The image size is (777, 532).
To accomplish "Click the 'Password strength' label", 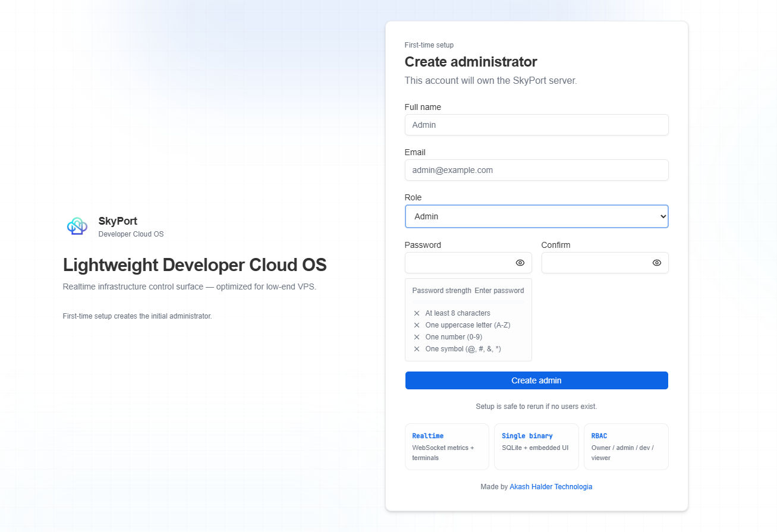I will pos(442,291).
